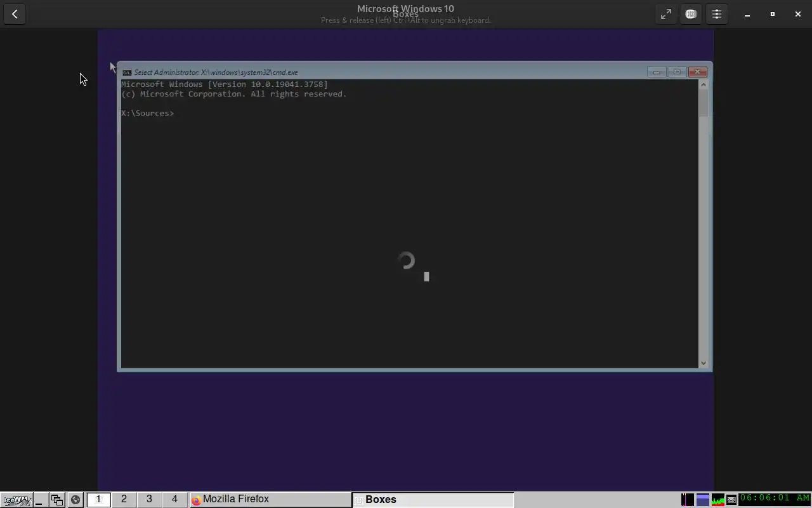Screen dimensions: 812x508
Task: Open the mail envelope tray icon
Action: (x=731, y=500)
